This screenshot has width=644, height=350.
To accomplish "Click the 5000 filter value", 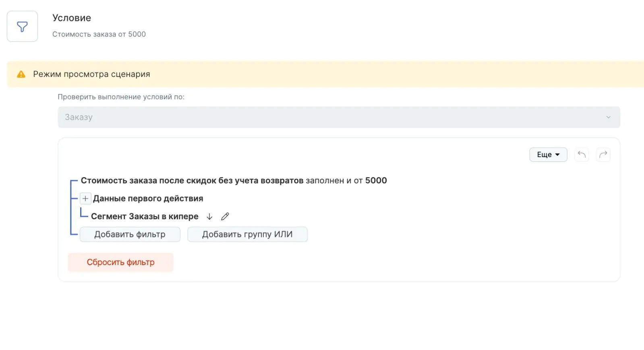I will coord(376,181).
